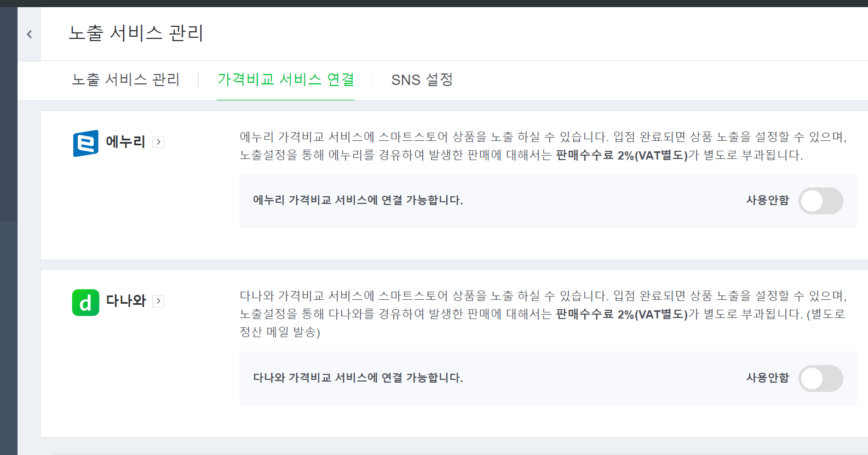
Task: Collapse the sidebar with the back chevron
Action: 29,34
